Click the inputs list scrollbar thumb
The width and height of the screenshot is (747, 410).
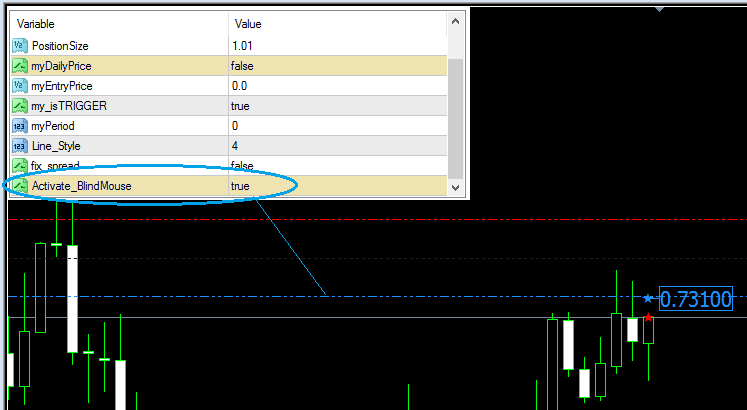(455, 119)
